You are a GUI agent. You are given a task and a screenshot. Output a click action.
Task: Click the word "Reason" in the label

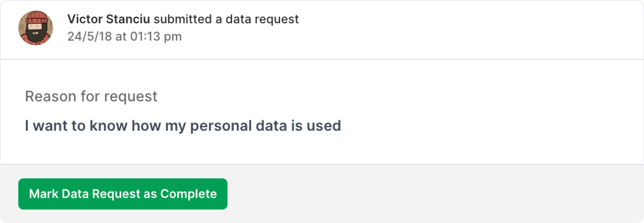51,96
